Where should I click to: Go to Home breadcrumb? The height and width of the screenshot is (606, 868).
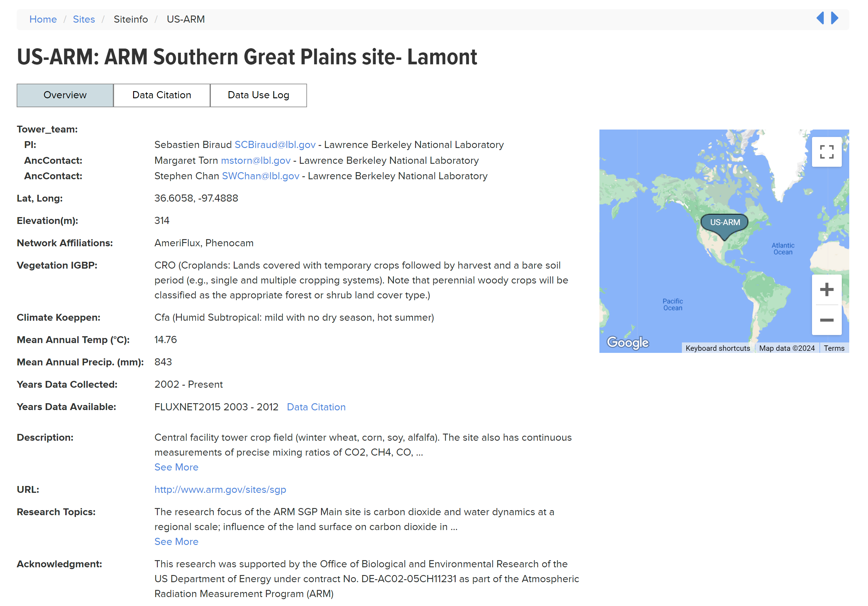[43, 19]
